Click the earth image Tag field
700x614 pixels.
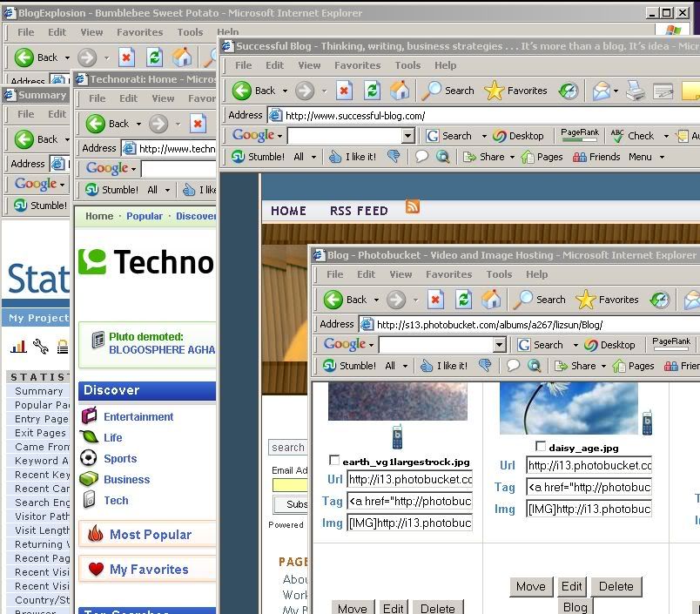tap(409, 501)
